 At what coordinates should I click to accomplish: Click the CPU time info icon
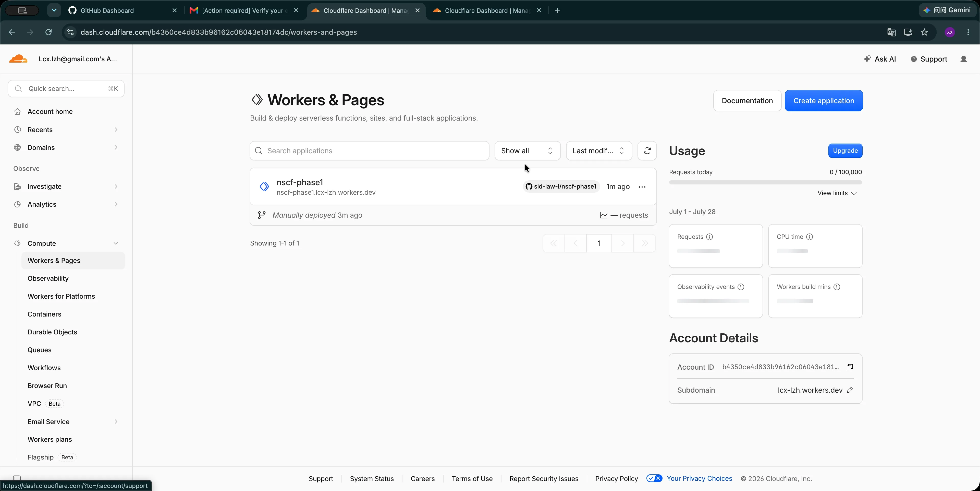pos(809,237)
